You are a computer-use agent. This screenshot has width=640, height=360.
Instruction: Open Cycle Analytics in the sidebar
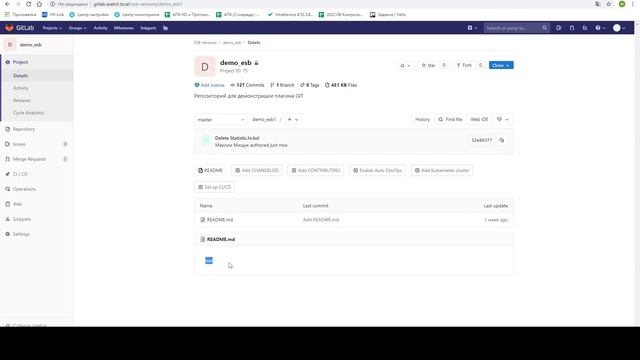tap(28, 113)
